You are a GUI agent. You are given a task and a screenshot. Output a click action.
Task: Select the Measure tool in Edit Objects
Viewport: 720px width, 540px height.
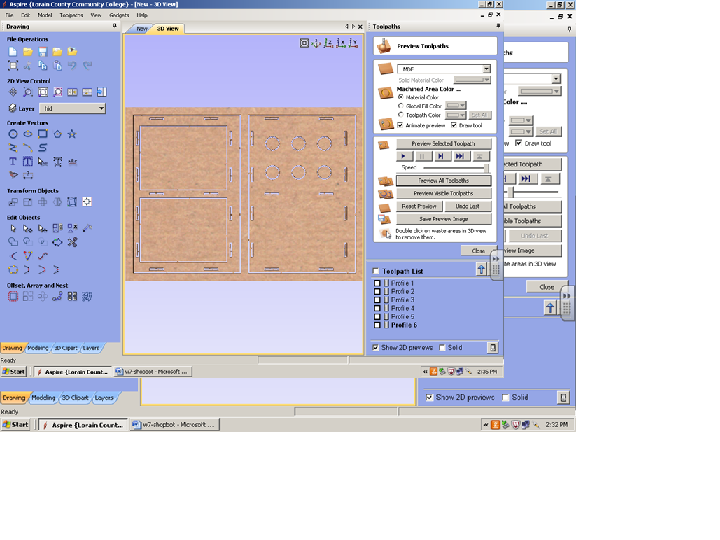[x=87, y=228]
